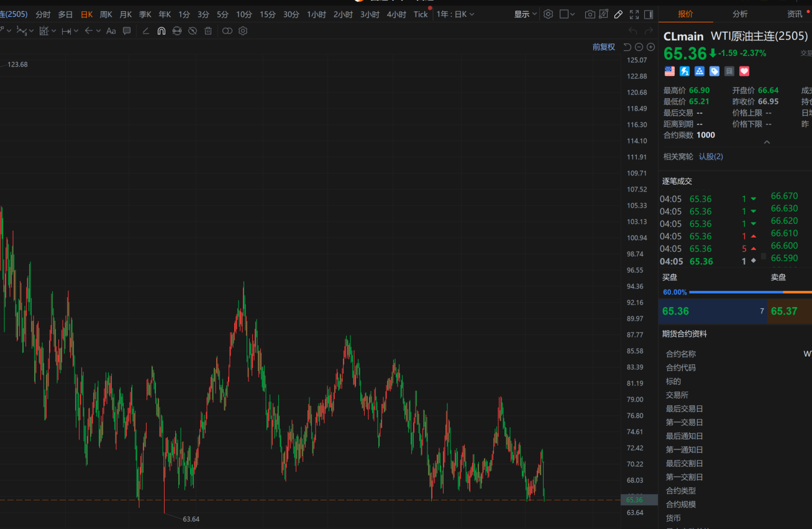This screenshot has height=529, width=812.
Task: Switch to the 分析 tab
Action: 740,14
